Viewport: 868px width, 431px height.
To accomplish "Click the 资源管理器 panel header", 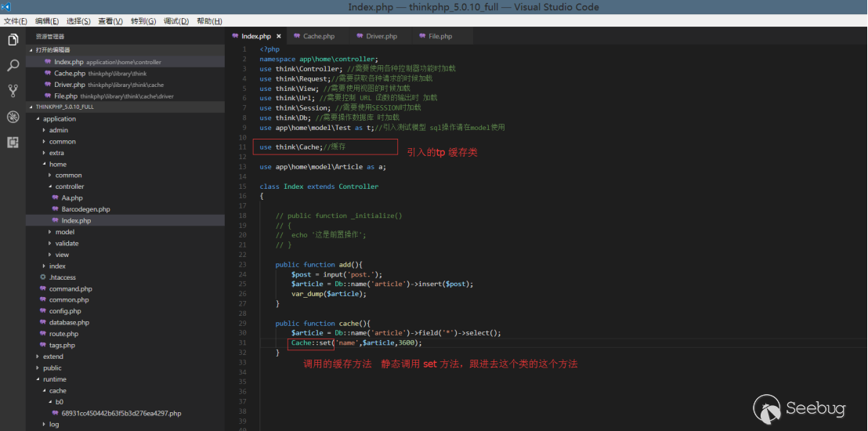I will click(x=50, y=37).
